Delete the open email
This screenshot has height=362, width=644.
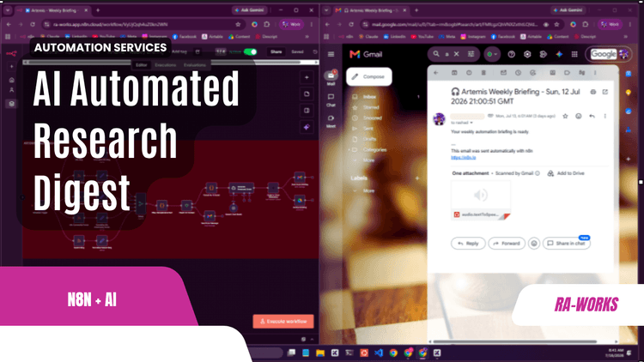point(483,73)
